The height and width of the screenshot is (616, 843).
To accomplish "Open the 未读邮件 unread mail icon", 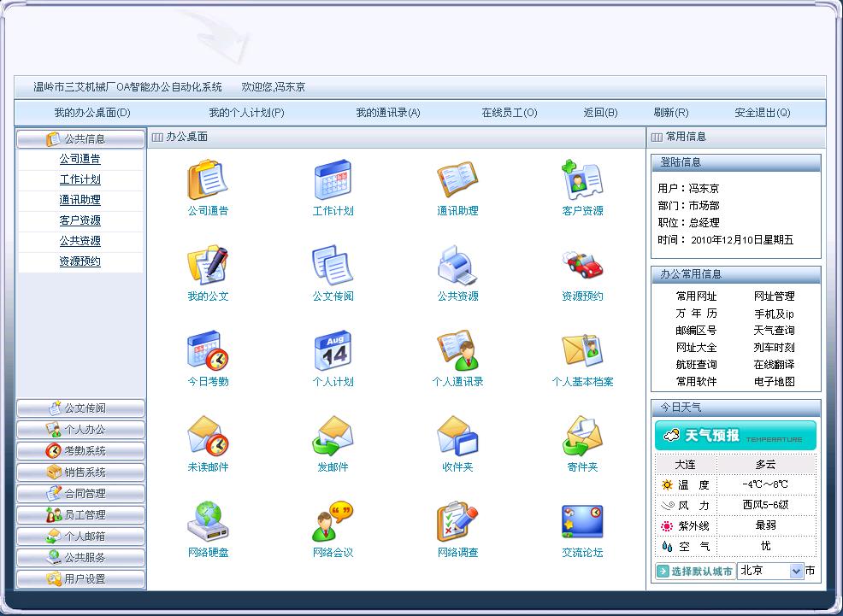I will click(x=208, y=437).
